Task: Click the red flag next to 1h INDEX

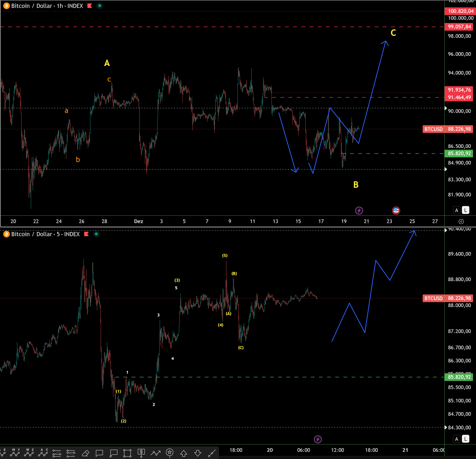Action: (x=90, y=6)
